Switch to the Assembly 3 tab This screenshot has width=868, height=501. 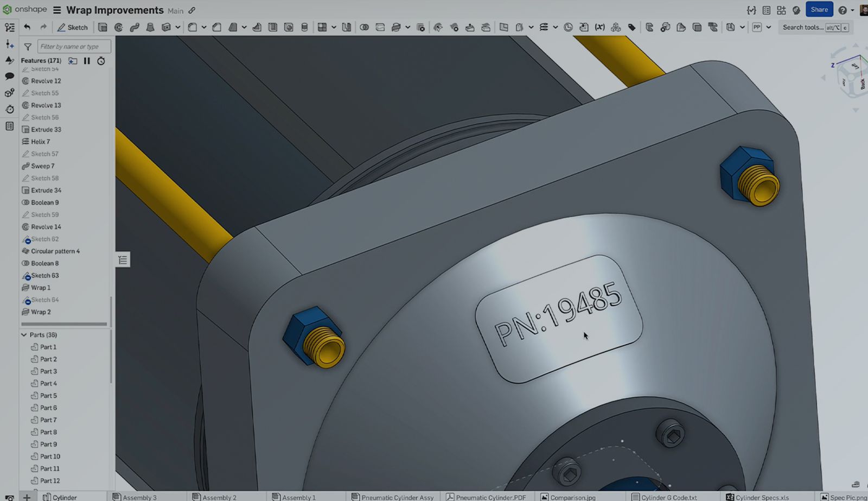pos(135,497)
